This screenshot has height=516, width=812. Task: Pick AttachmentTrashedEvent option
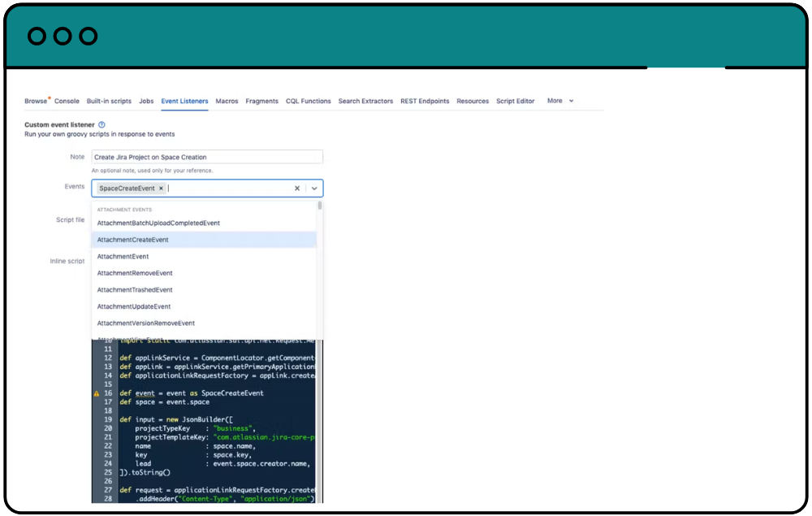pyautogui.click(x=204, y=289)
